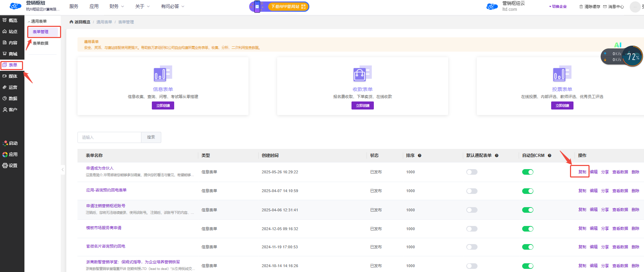Disable 自动到CRM toggle for 应用-咨询预约回电表单
Screen dimensions: 644x272
coord(527,191)
